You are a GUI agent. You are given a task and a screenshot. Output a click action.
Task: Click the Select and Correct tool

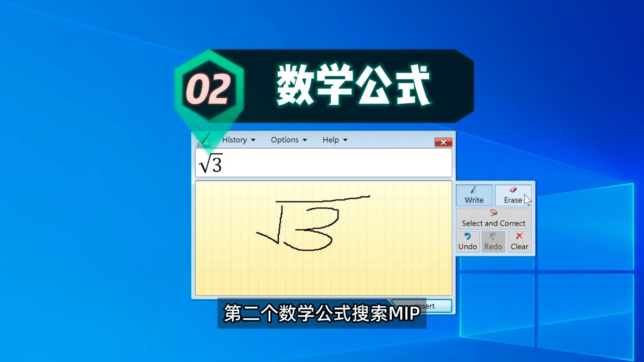[493, 218]
